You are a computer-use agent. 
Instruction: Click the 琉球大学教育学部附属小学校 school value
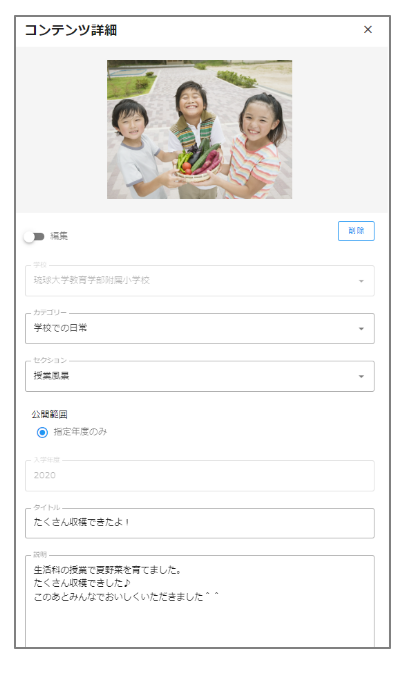point(92,280)
